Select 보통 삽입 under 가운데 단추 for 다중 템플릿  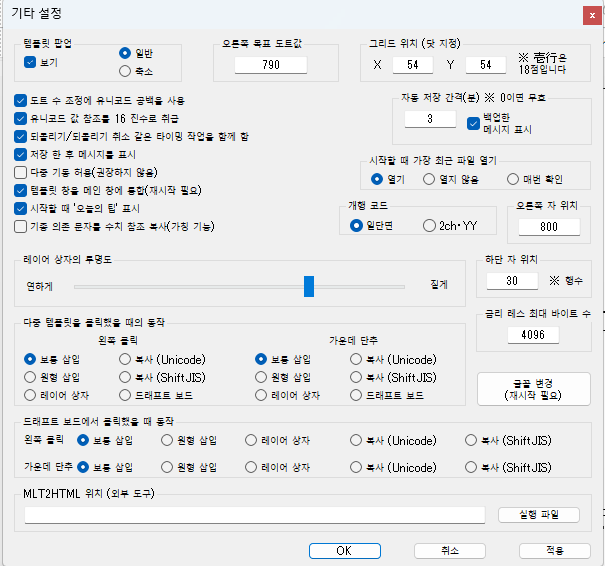pyautogui.click(x=261, y=359)
